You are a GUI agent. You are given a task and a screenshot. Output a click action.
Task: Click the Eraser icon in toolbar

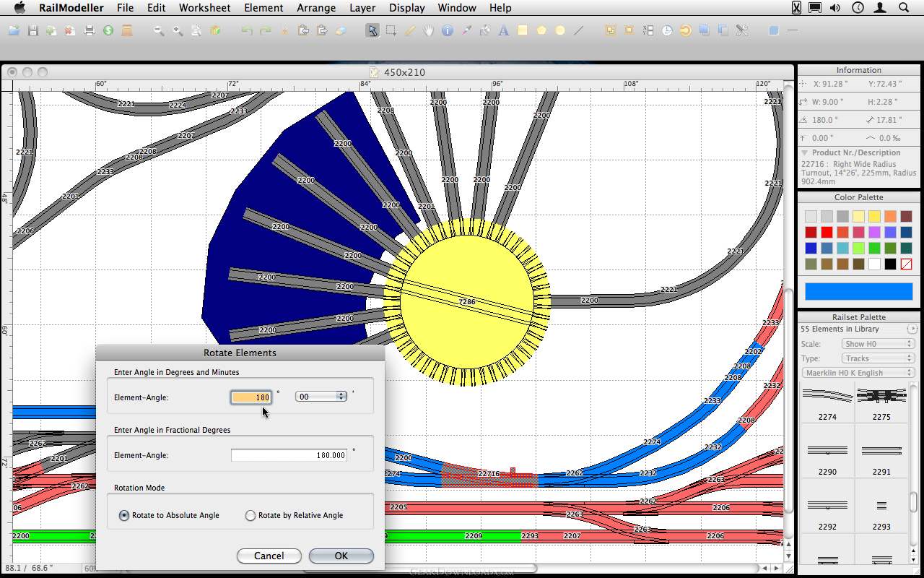[x=341, y=30]
